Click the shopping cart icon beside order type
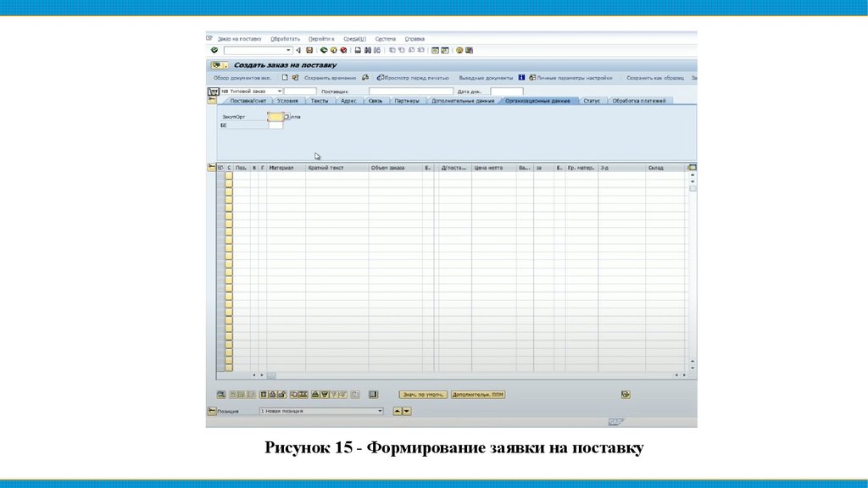Image resolution: width=868 pixels, height=488 pixels. 214,91
